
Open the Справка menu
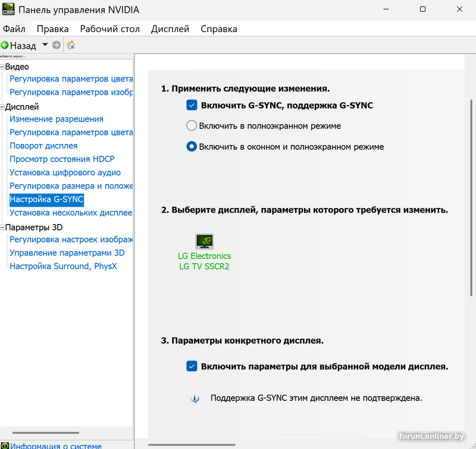click(x=219, y=29)
